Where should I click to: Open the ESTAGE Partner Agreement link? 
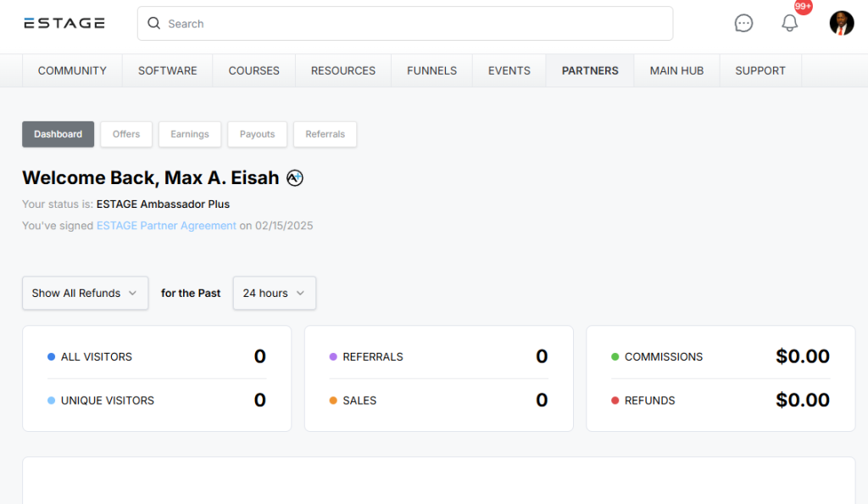tap(166, 226)
